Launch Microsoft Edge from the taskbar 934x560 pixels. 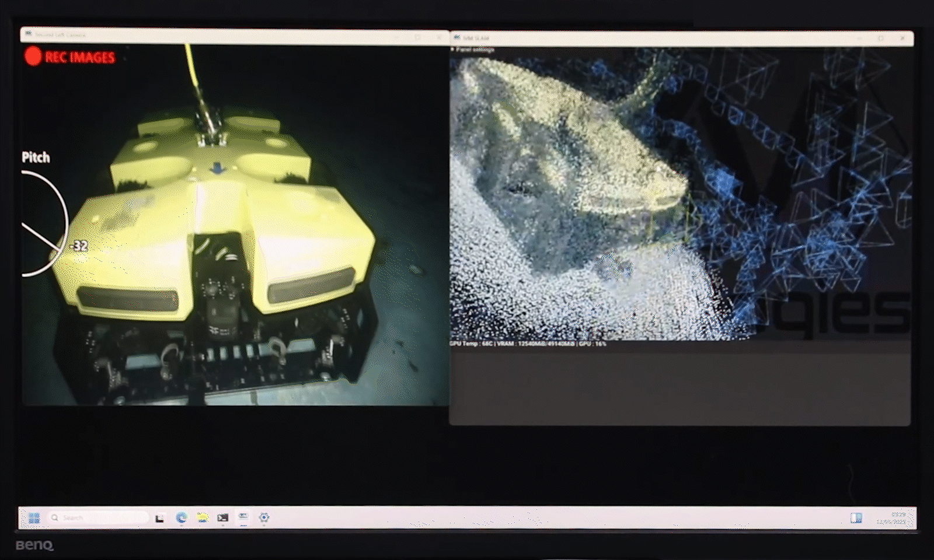point(182,517)
